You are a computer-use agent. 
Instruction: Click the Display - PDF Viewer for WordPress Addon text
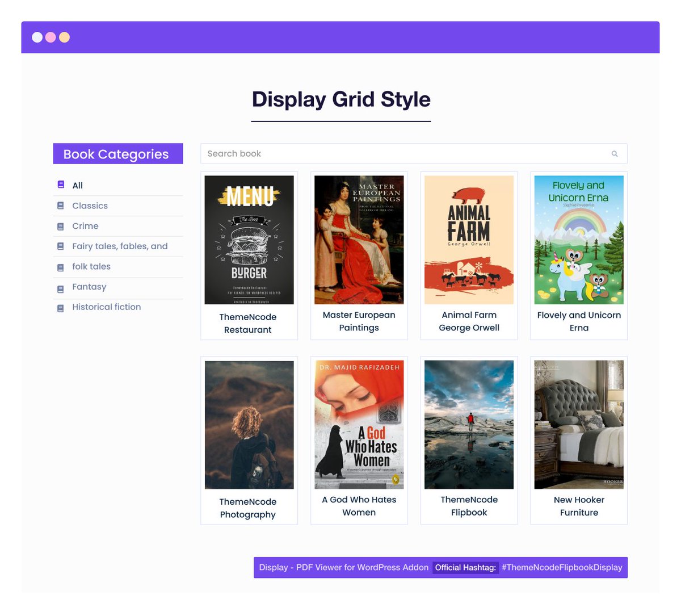coord(344,567)
